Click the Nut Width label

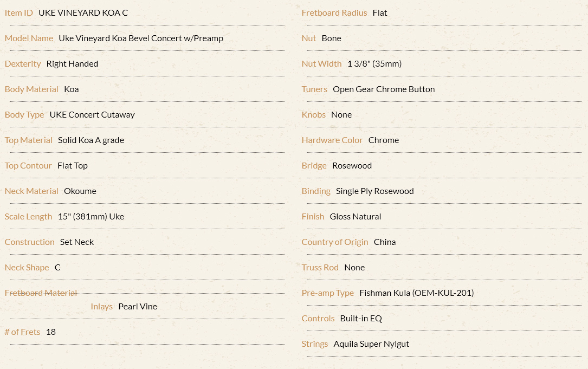click(x=321, y=64)
